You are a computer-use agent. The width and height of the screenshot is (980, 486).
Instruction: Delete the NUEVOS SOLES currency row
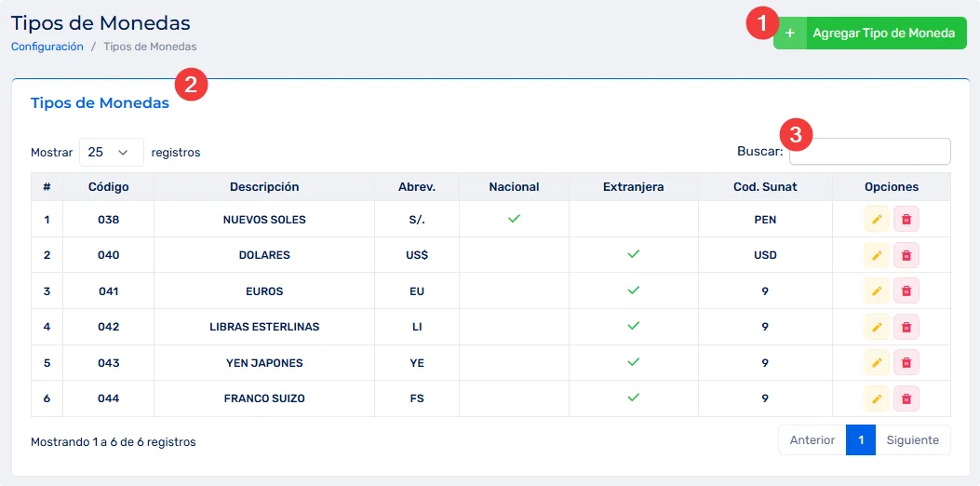click(x=906, y=220)
